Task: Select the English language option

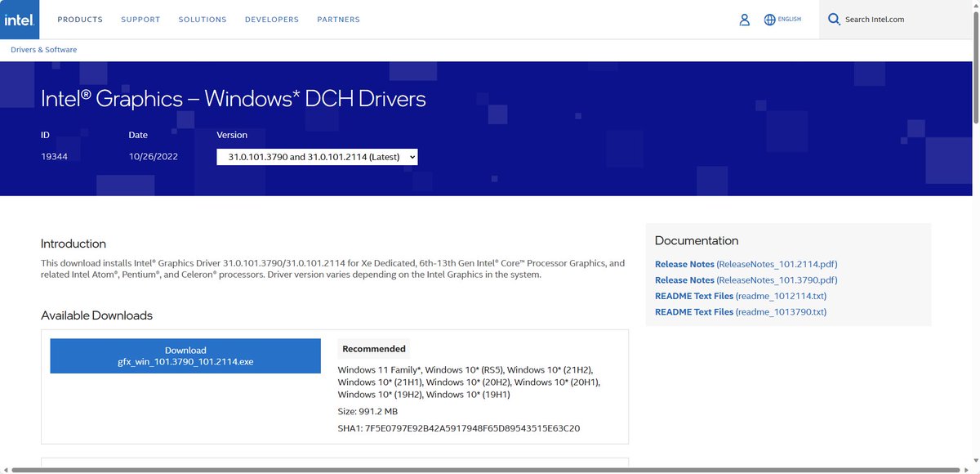Action: [790, 20]
